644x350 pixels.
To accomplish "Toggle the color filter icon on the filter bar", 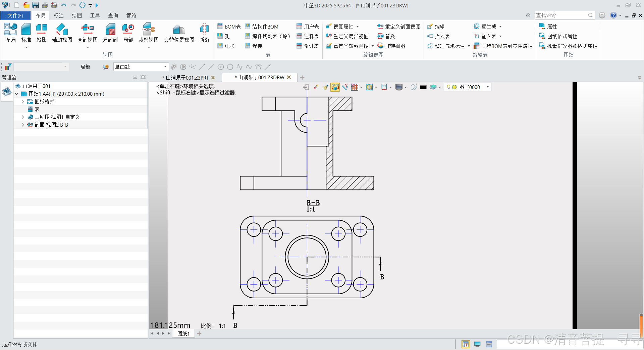I will [x=8, y=67].
